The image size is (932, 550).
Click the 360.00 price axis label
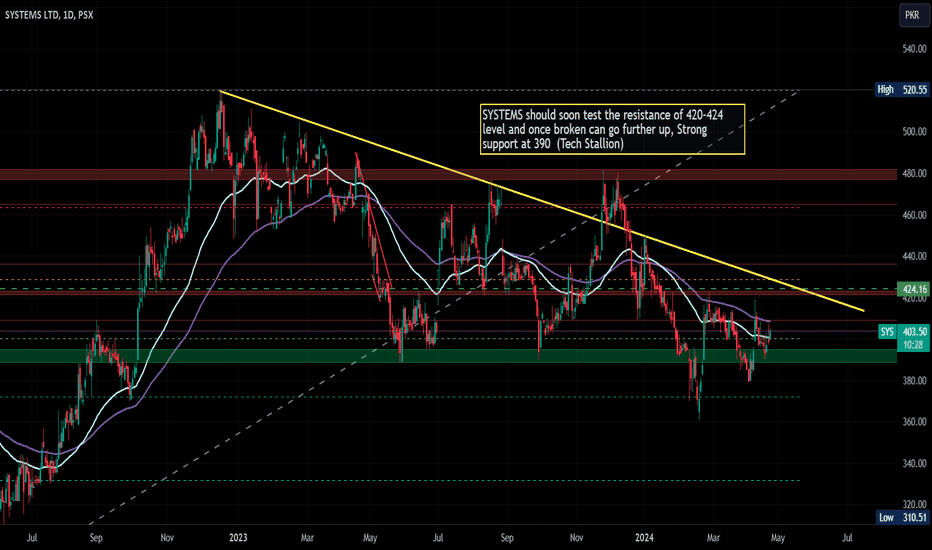coord(914,422)
